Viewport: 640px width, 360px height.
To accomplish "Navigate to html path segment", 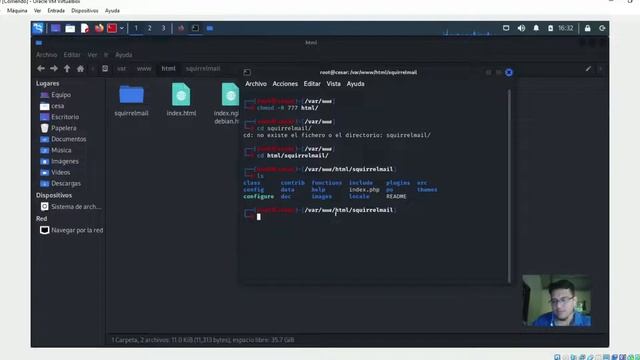I will click(x=168, y=69).
